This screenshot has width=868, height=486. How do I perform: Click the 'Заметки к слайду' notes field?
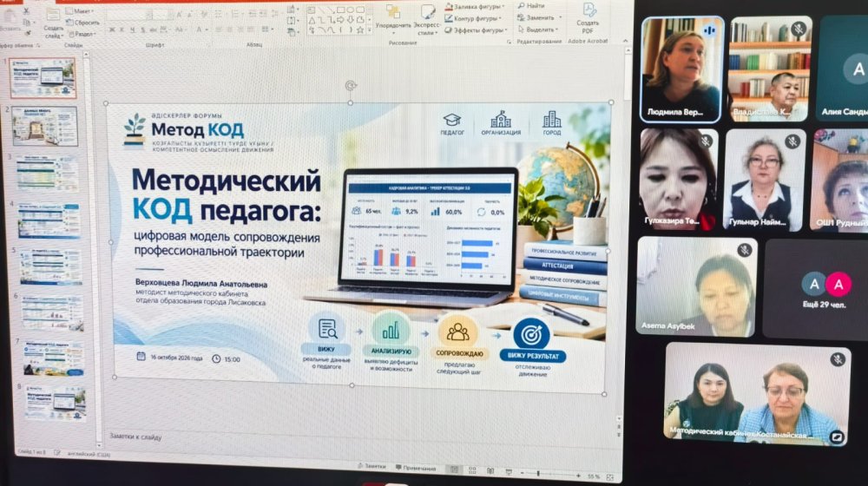(x=135, y=437)
